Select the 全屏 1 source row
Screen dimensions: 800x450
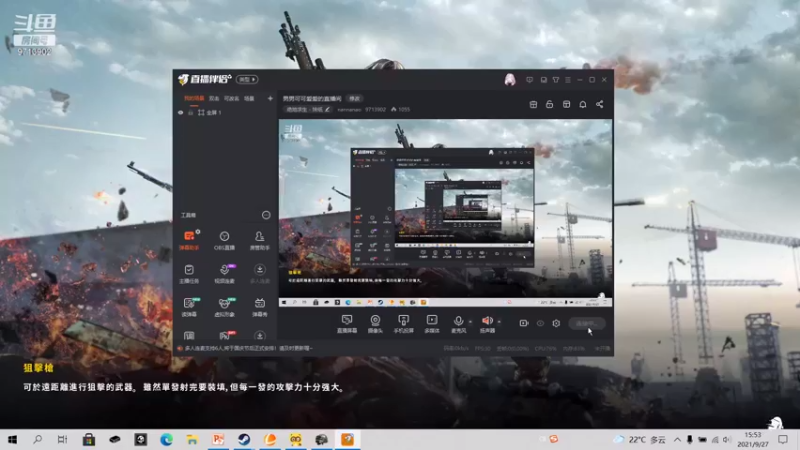pyautogui.click(x=224, y=113)
